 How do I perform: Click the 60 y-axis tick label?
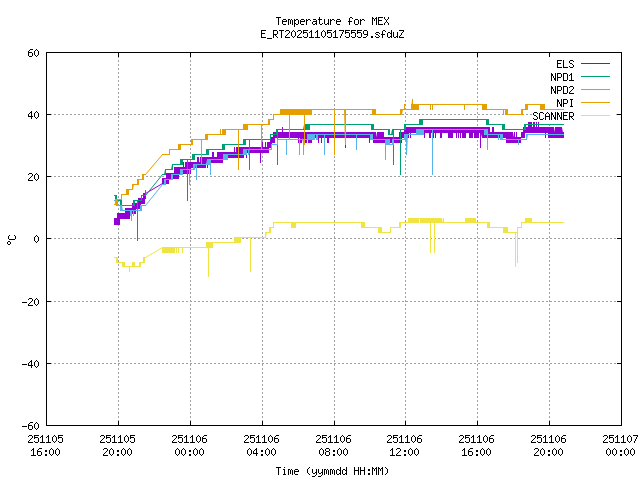(x=33, y=53)
